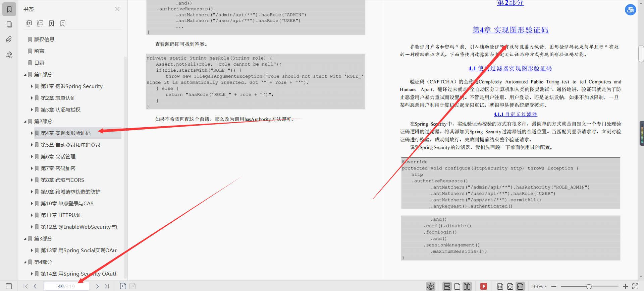Viewport: 644px width, 291px height.
Task: Expand the 第6章 会话管理 bookmark
Action: tap(32, 157)
